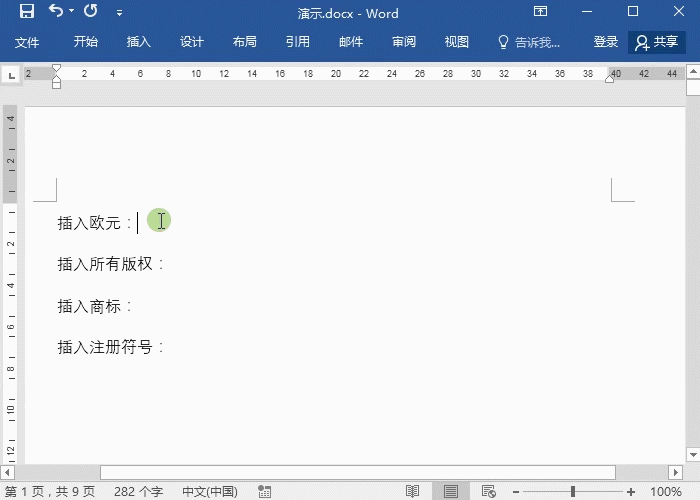Screen dimensions: 700x500
Task: Click the zoom in plus button
Action: (x=631, y=492)
